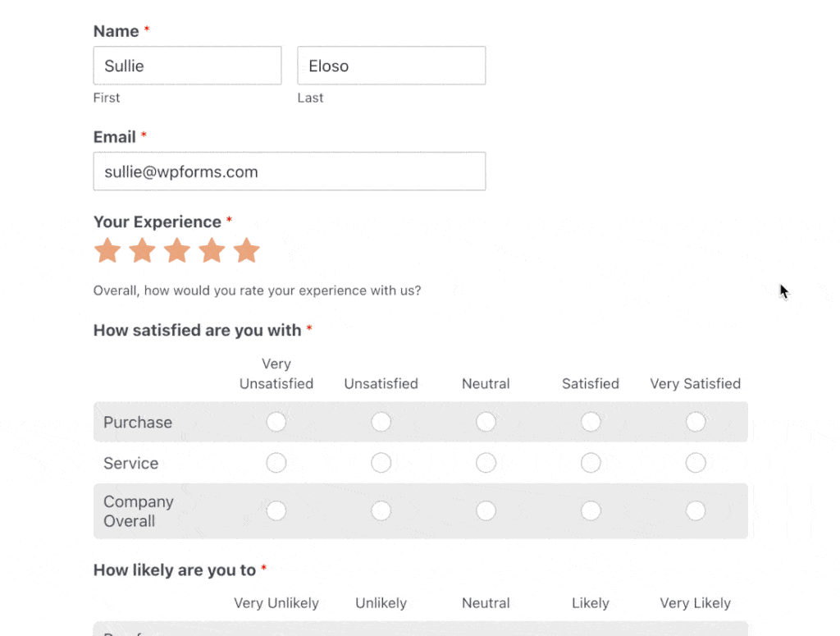
Task: Mark Company Overall as Unsatisfied
Action: point(381,510)
